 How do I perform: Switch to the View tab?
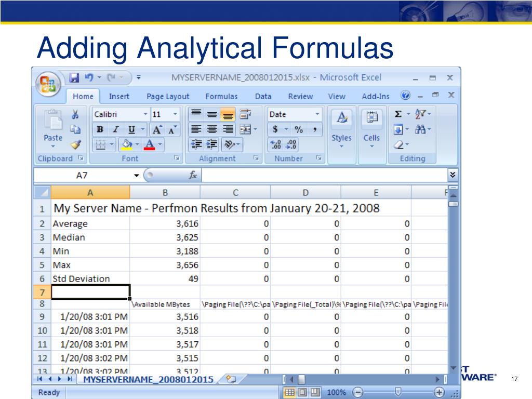click(x=337, y=96)
